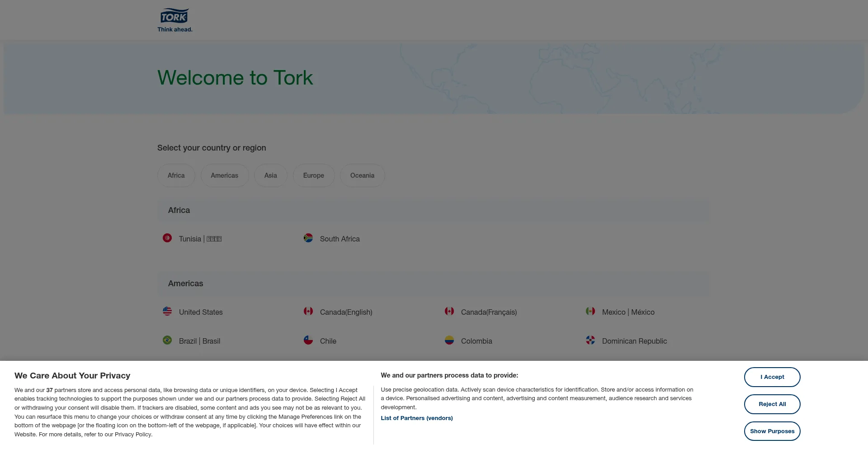Open the Tunisia country link
This screenshot has width=868, height=449.
(200, 239)
